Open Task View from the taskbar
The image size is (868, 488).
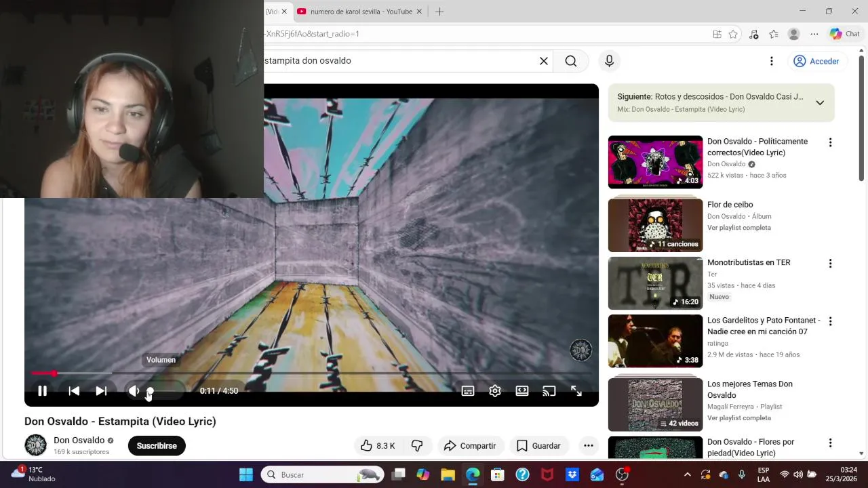pyautogui.click(x=398, y=474)
